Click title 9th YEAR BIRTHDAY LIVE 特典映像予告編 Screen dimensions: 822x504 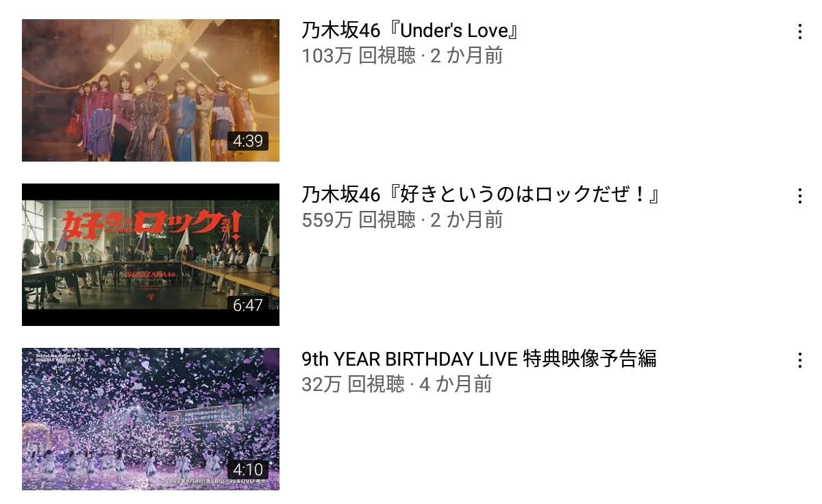(479, 359)
